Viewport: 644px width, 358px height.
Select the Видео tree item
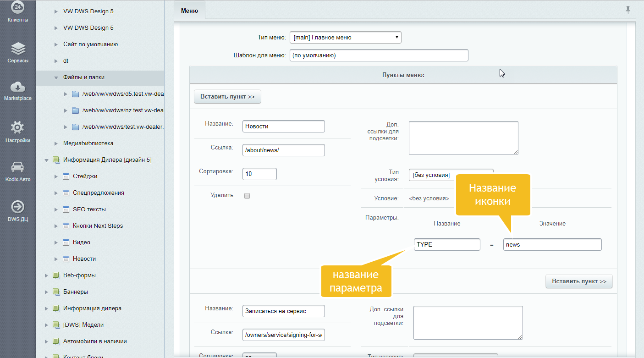tap(82, 242)
